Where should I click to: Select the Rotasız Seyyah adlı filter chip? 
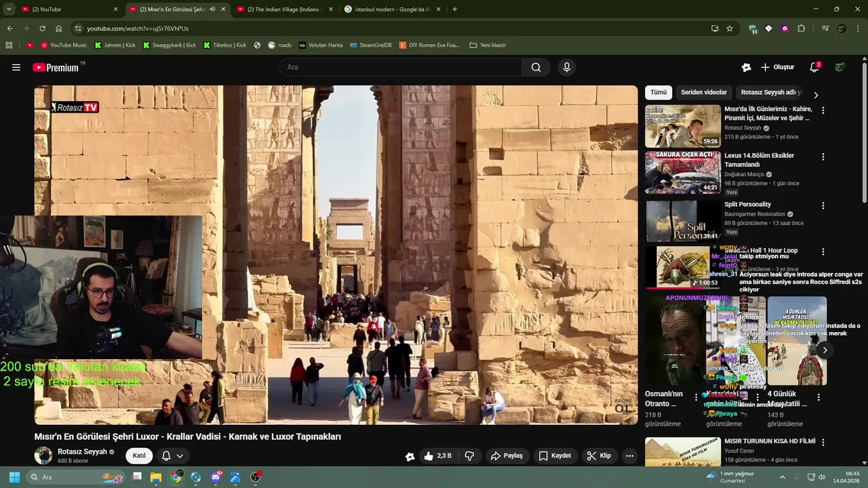pyautogui.click(x=771, y=92)
